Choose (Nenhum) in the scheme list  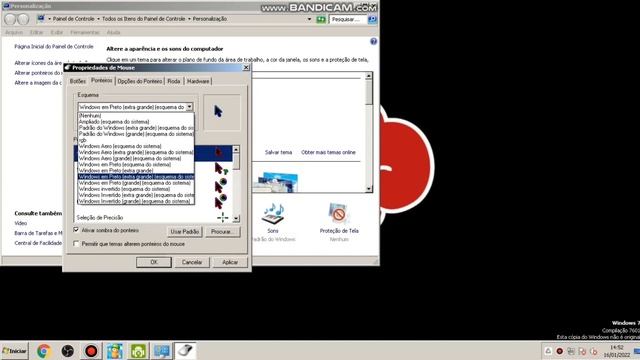pos(136,116)
